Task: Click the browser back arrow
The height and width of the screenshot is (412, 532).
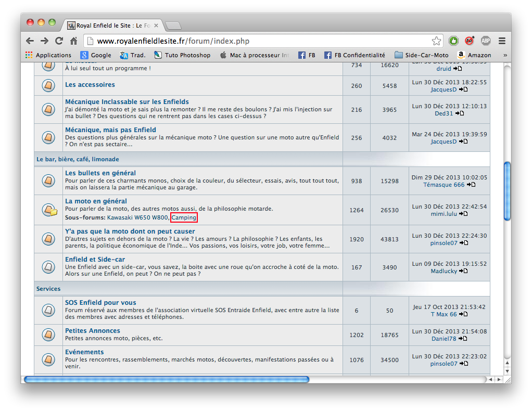Action: tap(30, 41)
